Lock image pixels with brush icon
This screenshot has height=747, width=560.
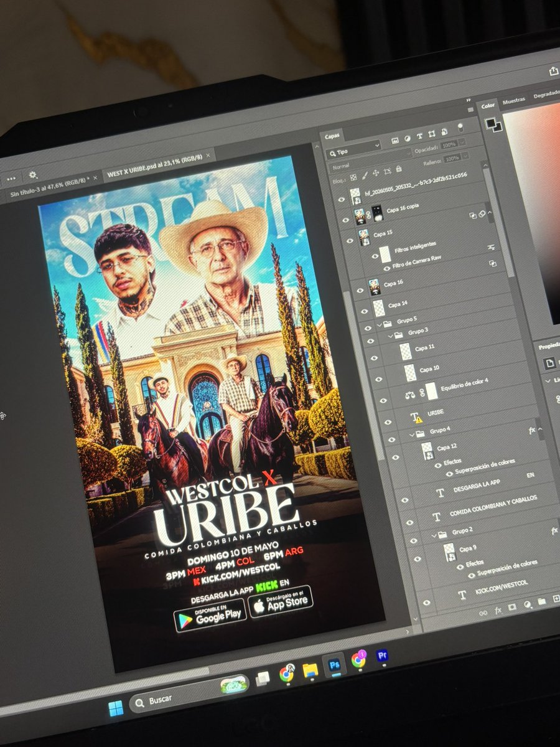pos(364,176)
